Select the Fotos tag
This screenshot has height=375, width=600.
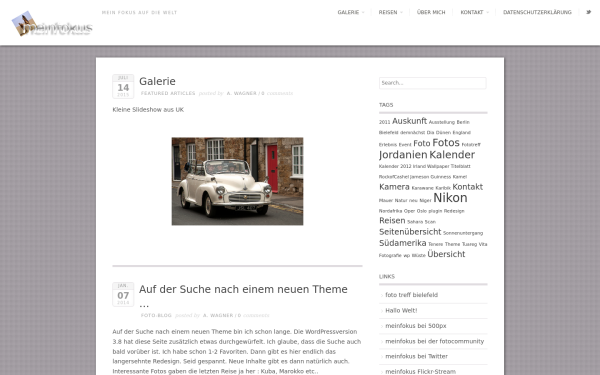point(446,143)
